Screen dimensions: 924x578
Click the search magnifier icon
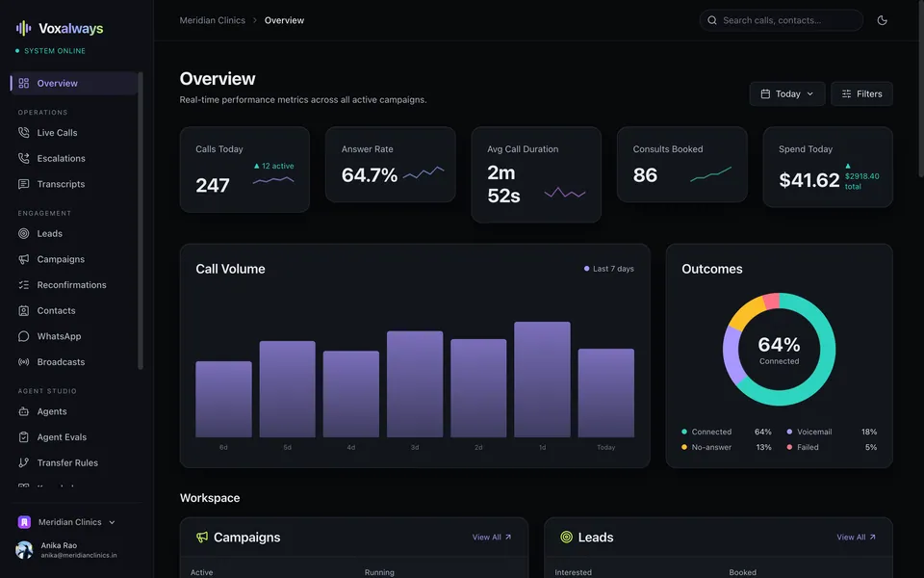[x=712, y=20]
